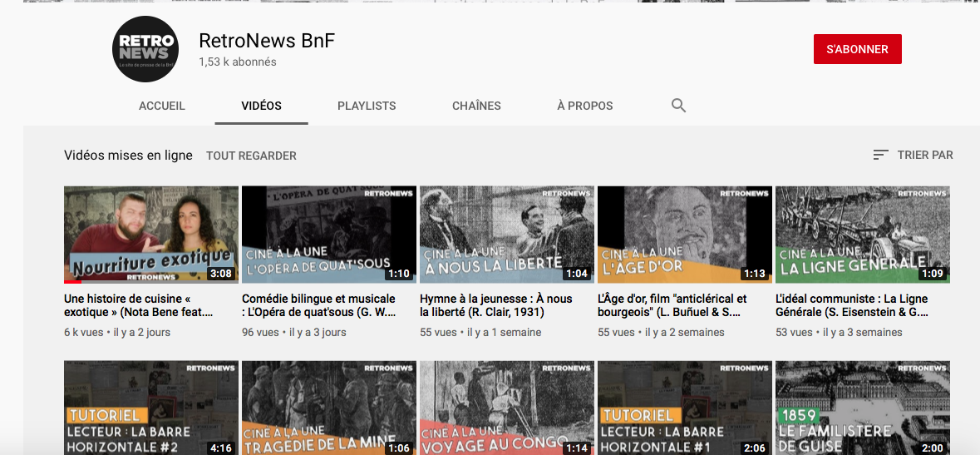Open the À propos tab
Viewport: 980px width, 455px height.
click(x=585, y=106)
